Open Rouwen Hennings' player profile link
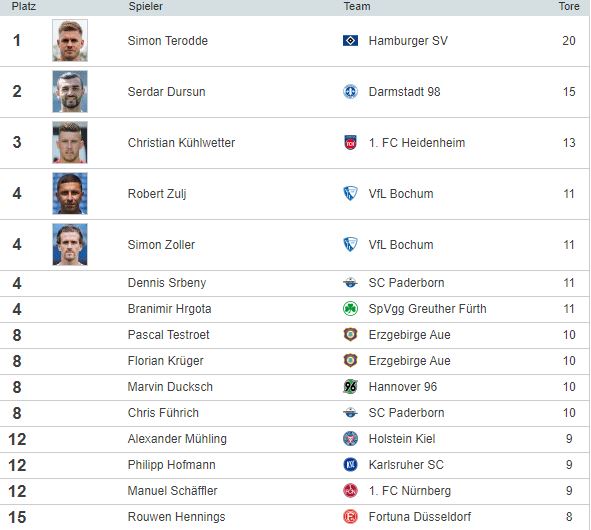The width and height of the screenshot is (591, 530). click(176, 517)
